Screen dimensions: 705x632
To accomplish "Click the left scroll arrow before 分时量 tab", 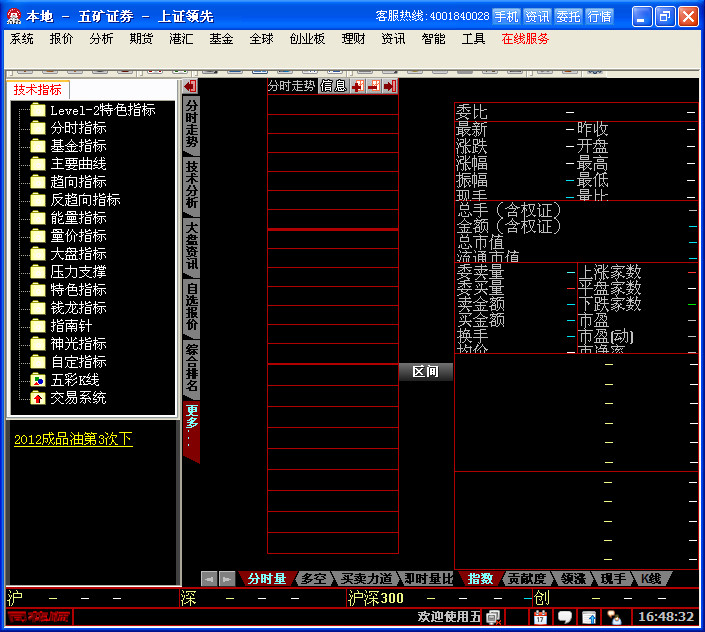I will point(209,579).
